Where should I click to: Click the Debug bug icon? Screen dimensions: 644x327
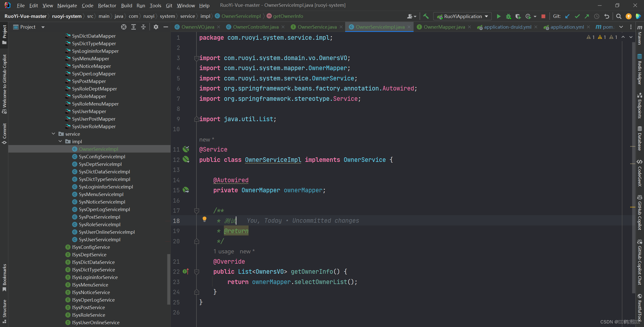pyautogui.click(x=508, y=16)
